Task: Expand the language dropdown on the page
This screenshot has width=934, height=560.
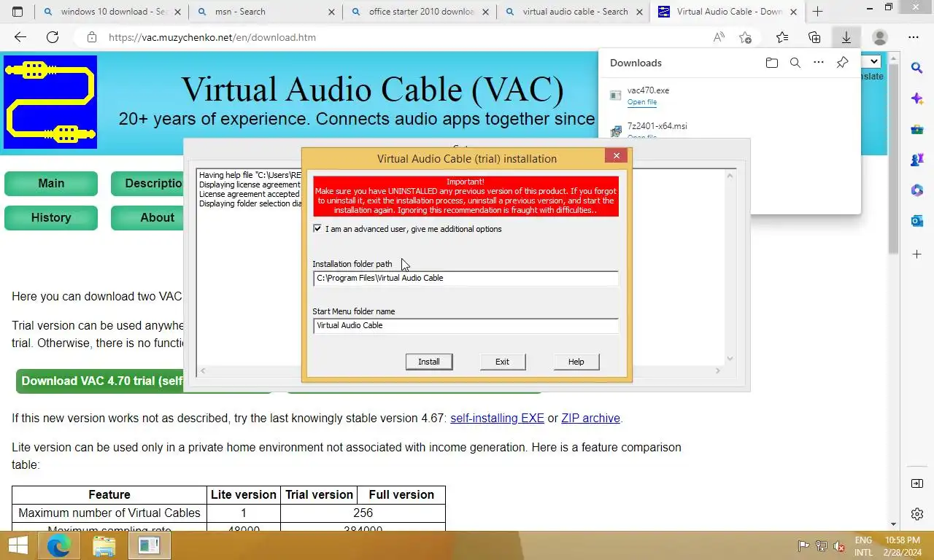Action: point(873,62)
